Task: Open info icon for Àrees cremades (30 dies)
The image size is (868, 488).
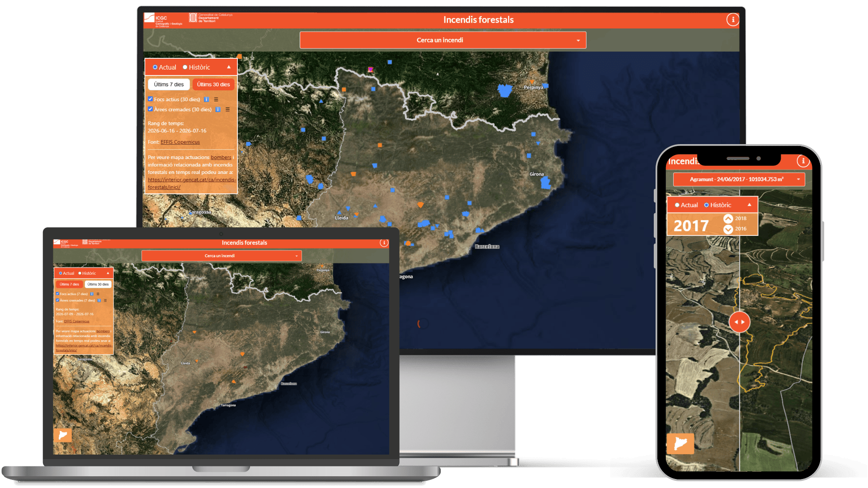Action: point(218,109)
